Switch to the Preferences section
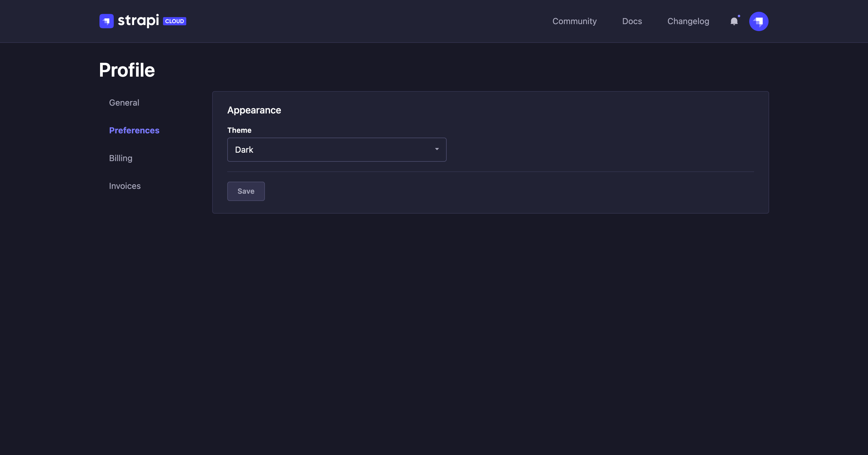The width and height of the screenshot is (868, 455). pyautogui.click(x=134, y=130)
